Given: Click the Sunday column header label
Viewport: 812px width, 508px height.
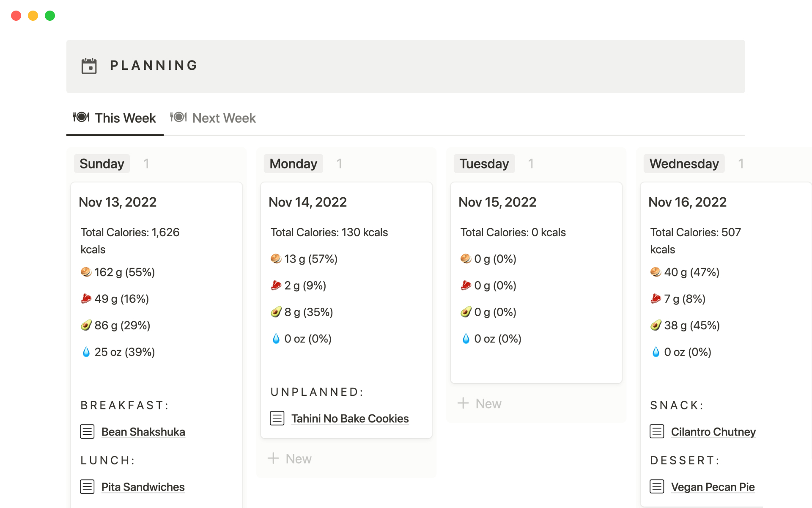Looking at the screenshot, I should (102, 164).
